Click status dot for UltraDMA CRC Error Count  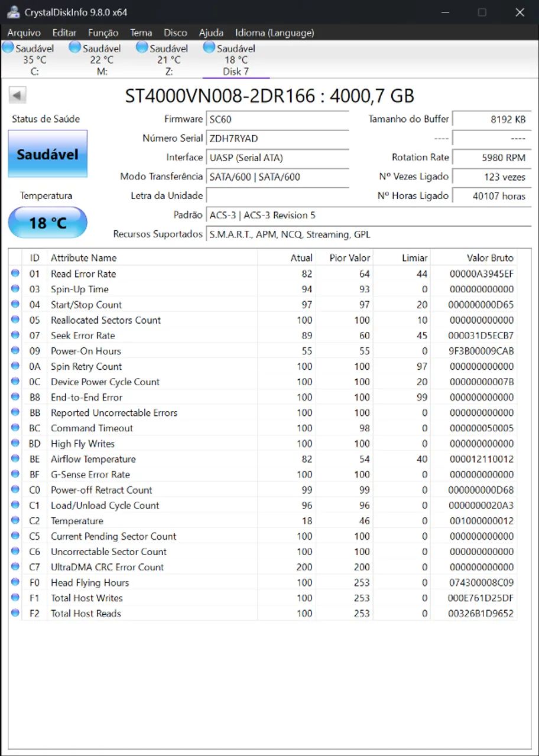click(15, 567)
